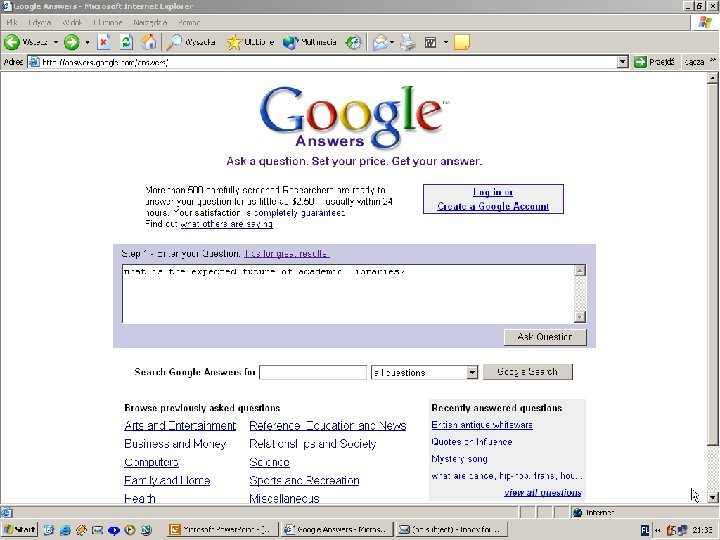Open the all questions dropdown

click(x=424, y=372)
